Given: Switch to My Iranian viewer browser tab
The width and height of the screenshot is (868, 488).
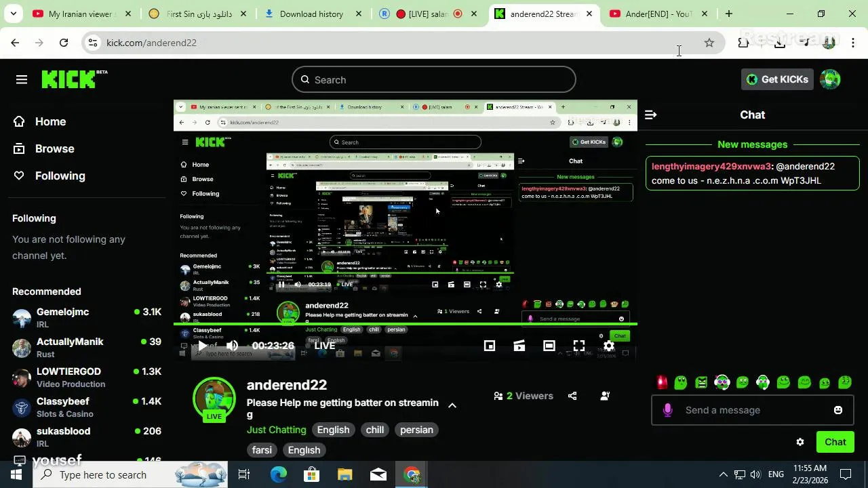Looking at the screenshot, I should (x=83, y=14).
